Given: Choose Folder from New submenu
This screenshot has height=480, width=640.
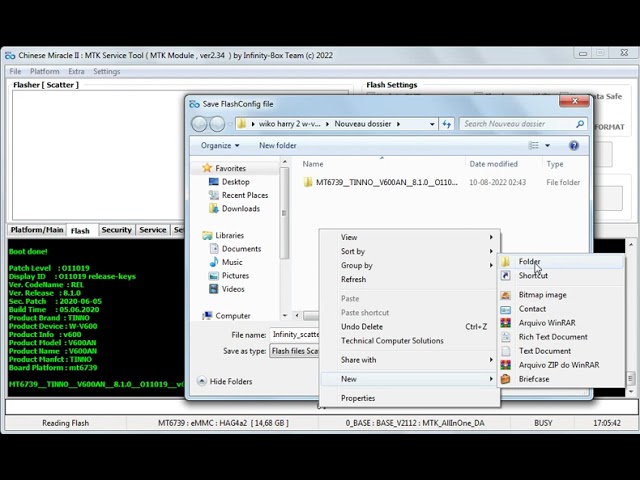Looking at the screenshot, I should pos(561,262).
